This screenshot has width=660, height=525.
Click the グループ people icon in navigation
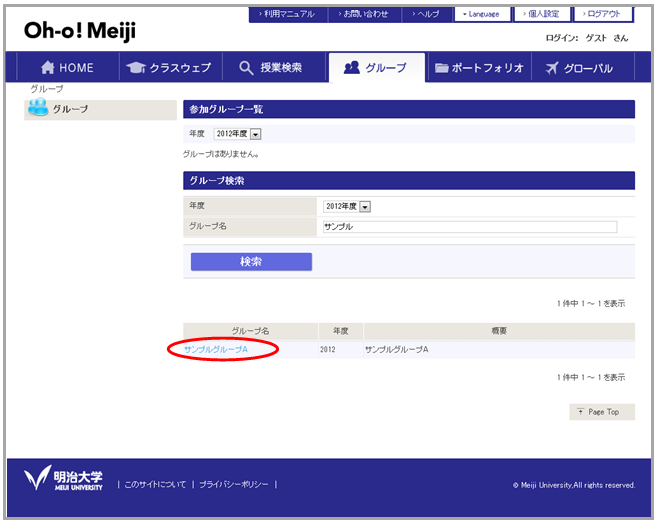point(352,67)
